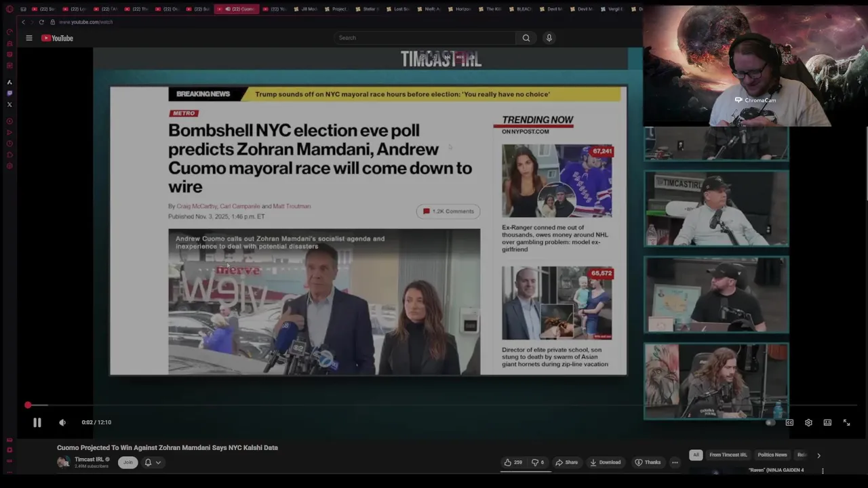This screenshot has height=488, width=868.
Task: Reload the page
Action: coord(41,22)
